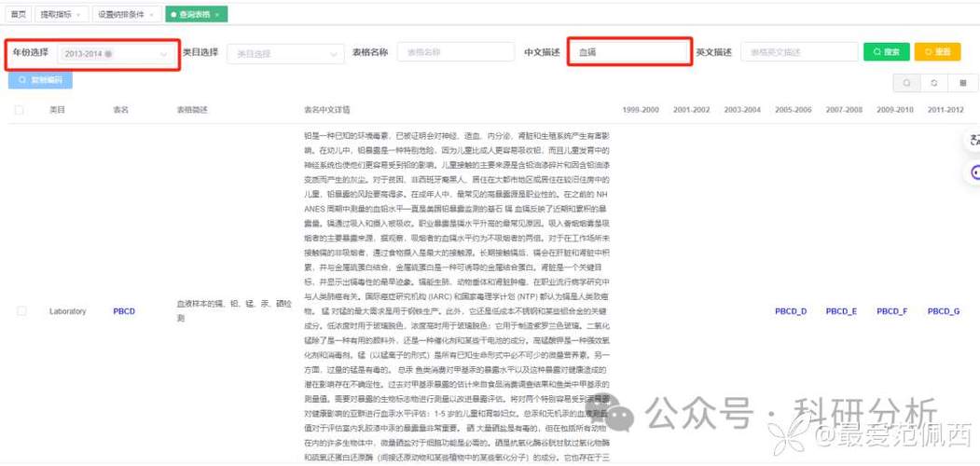Click the 2007-2008 column header

pos(844,110)
